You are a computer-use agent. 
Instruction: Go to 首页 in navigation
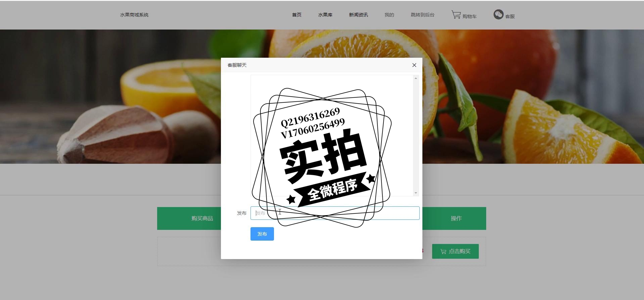pos(297,15)
